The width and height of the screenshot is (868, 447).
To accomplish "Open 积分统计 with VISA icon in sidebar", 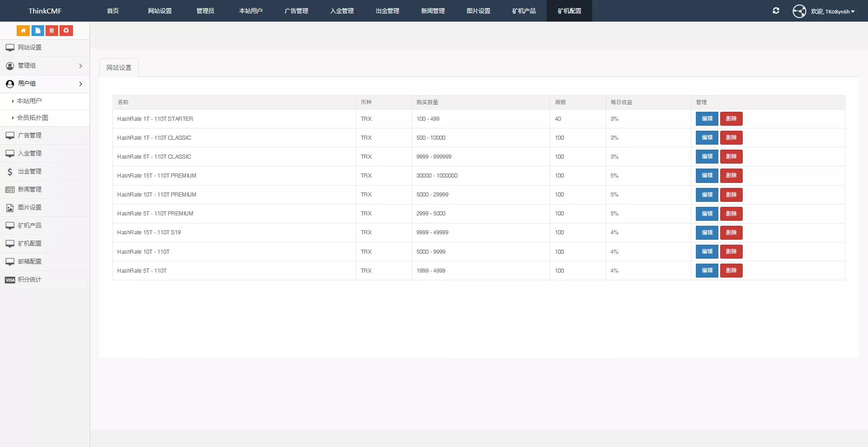I will tap(29, 280).
